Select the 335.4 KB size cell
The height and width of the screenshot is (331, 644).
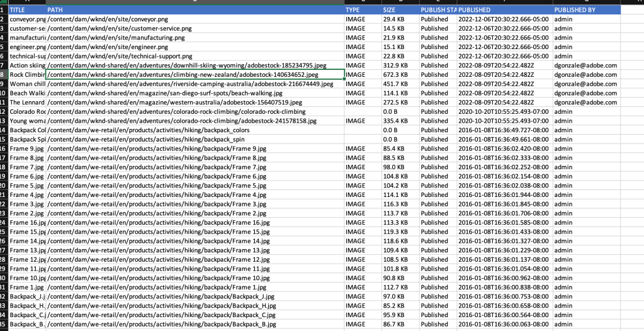tap(400, 121)
